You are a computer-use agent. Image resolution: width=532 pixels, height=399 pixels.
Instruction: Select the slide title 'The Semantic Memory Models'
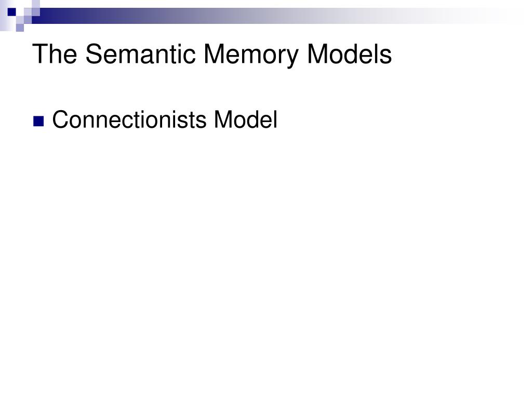[212, 55]
